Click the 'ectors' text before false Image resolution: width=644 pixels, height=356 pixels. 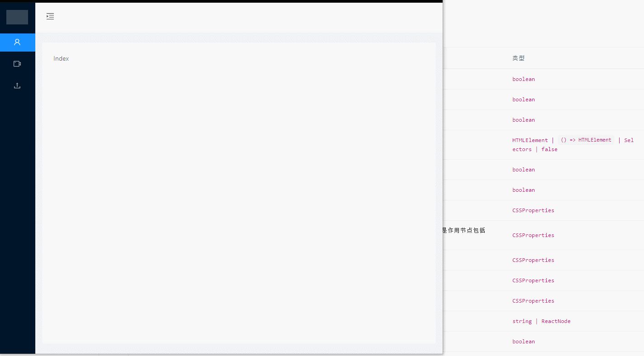click(522, 149)
